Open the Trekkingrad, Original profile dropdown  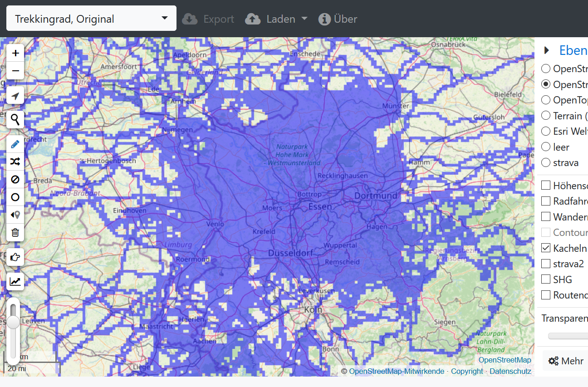91,19
